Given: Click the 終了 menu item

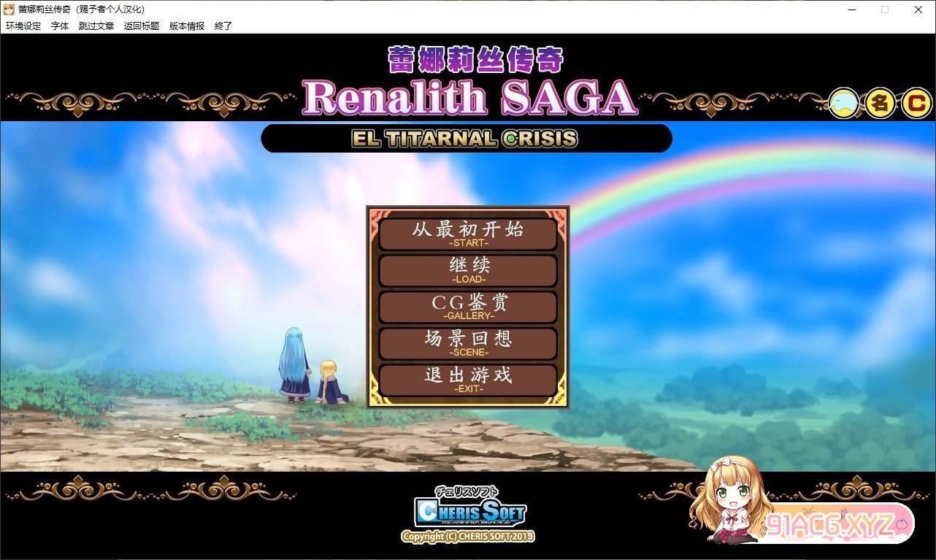Looking at the screenshot, I should 223,26.
